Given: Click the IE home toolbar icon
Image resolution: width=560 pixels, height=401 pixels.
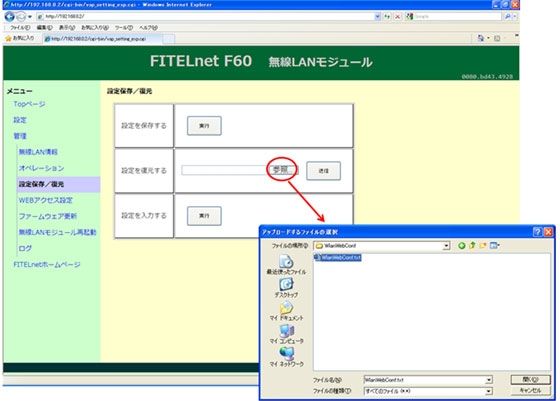Looking at the screenshot, I should click(481, 38).
